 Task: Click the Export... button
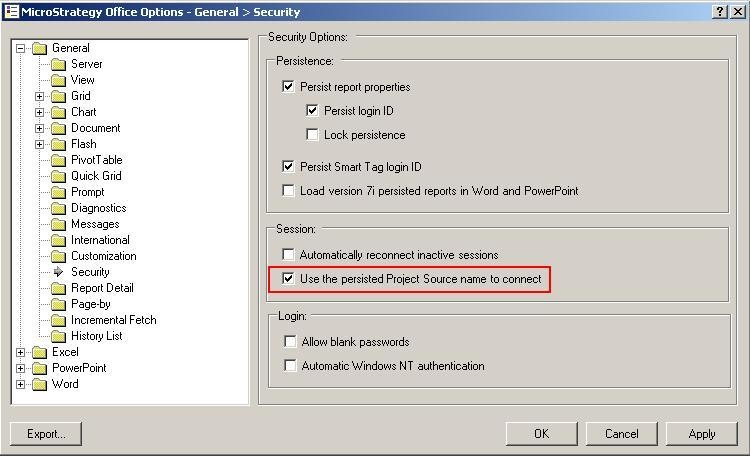46,434
